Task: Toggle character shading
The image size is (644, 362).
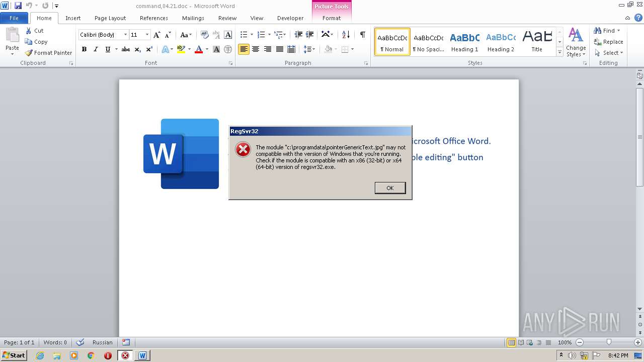Action: (x=216, y=49)
